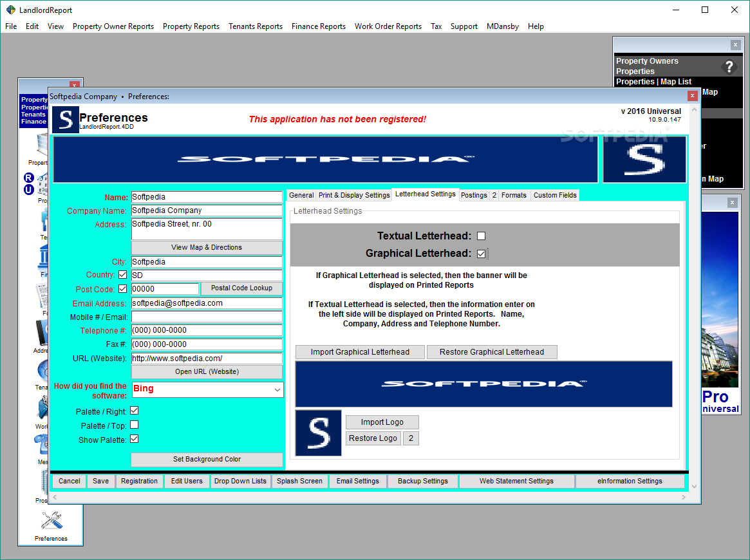Close the right Property Owners palette
Image resolution: width=750 pixels, height=560 pixels.
736,45
